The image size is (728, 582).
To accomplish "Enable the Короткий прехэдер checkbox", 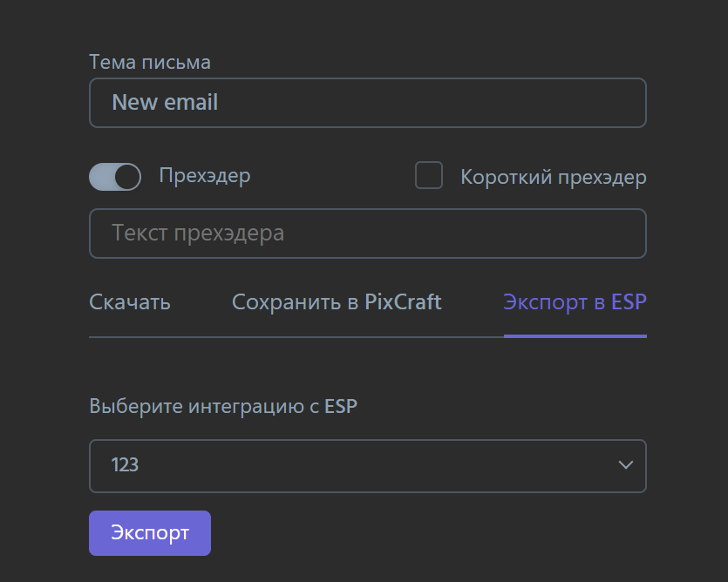I will [429, 176].
